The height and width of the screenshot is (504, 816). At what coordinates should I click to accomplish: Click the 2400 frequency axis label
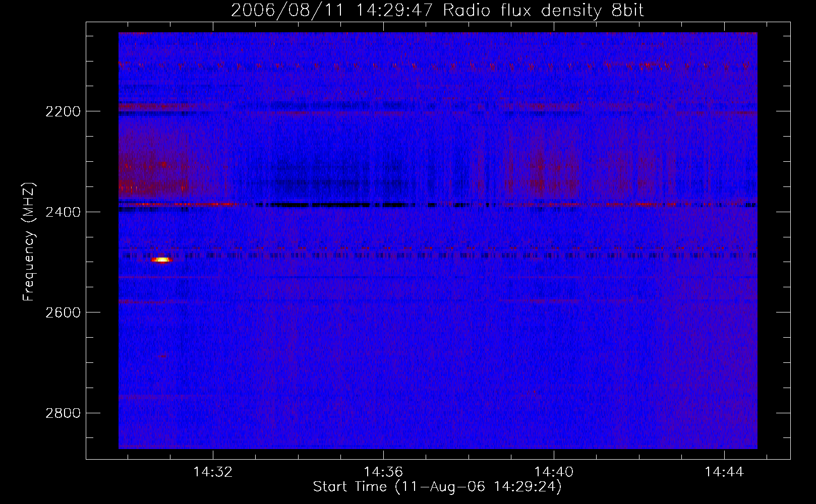63,212
